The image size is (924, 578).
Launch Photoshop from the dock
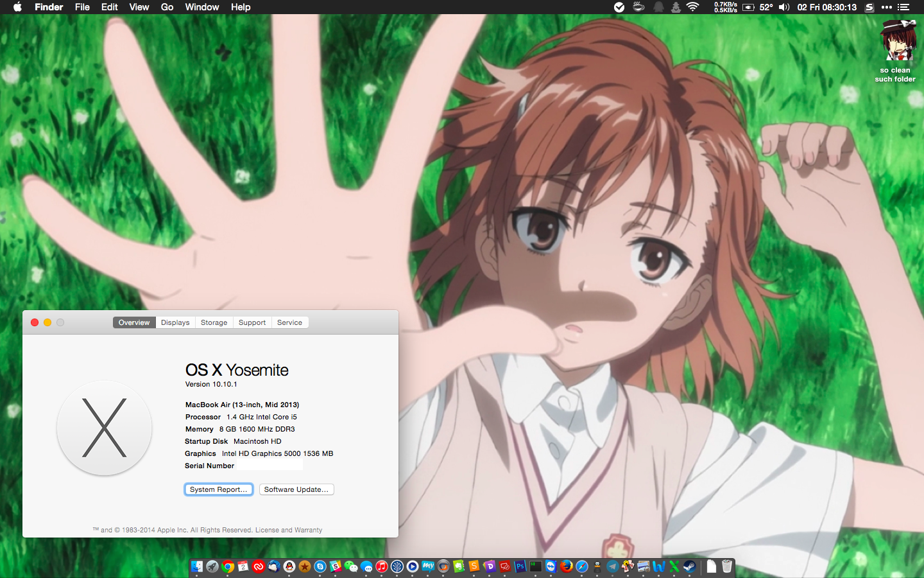(520, 566)
